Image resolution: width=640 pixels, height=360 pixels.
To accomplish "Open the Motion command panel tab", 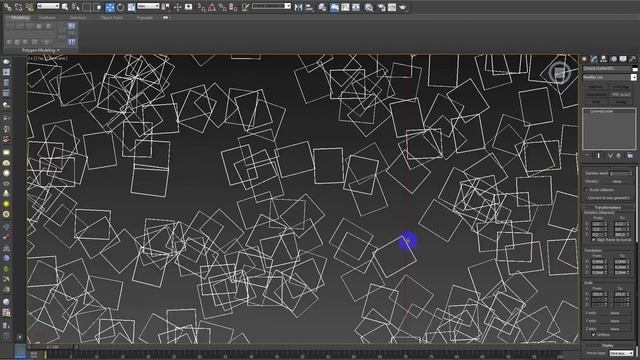I will pyautogui.click(x=614, y=59).
